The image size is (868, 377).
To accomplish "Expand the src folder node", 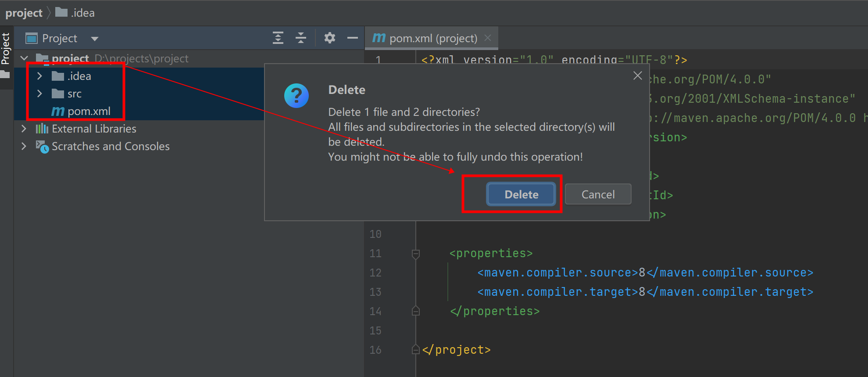I will pos(39,93).
